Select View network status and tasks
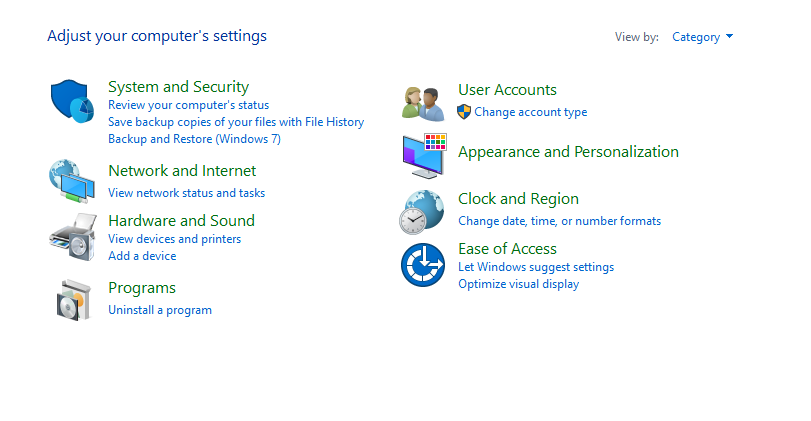This screenshot has height=421, width=811. (x=186, y=193)
